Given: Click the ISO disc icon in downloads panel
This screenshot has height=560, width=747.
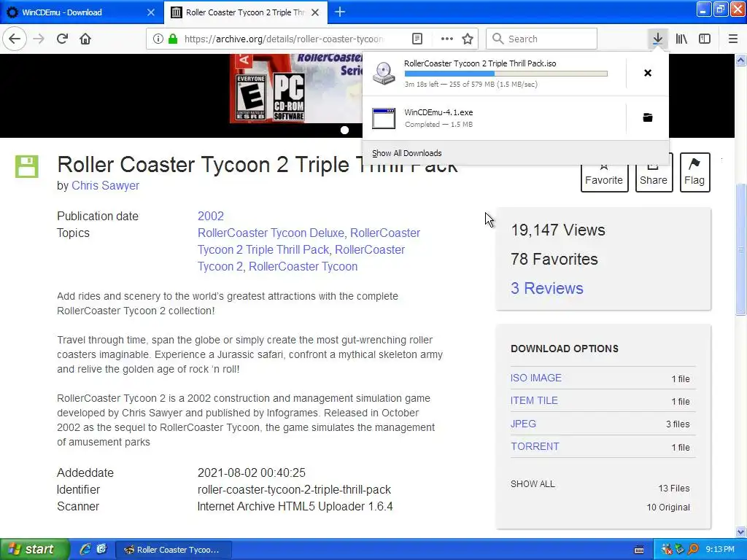Looking at the screenshot, I should 384,74.
